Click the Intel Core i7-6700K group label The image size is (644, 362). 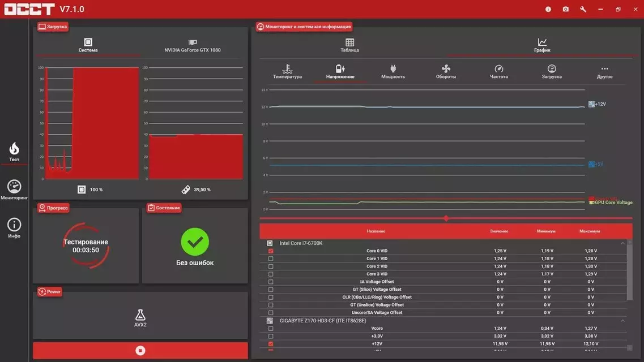pyautogui.click(x=301, y=243)
